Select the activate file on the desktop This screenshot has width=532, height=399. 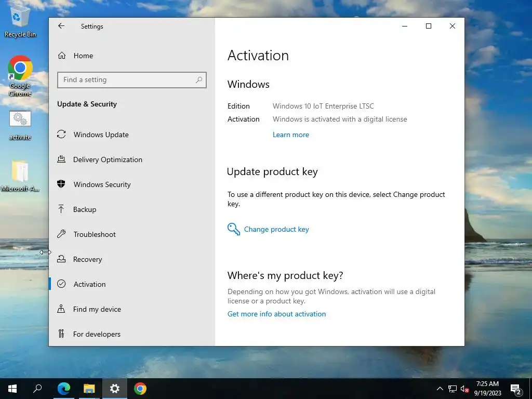[x=20, y=125]
